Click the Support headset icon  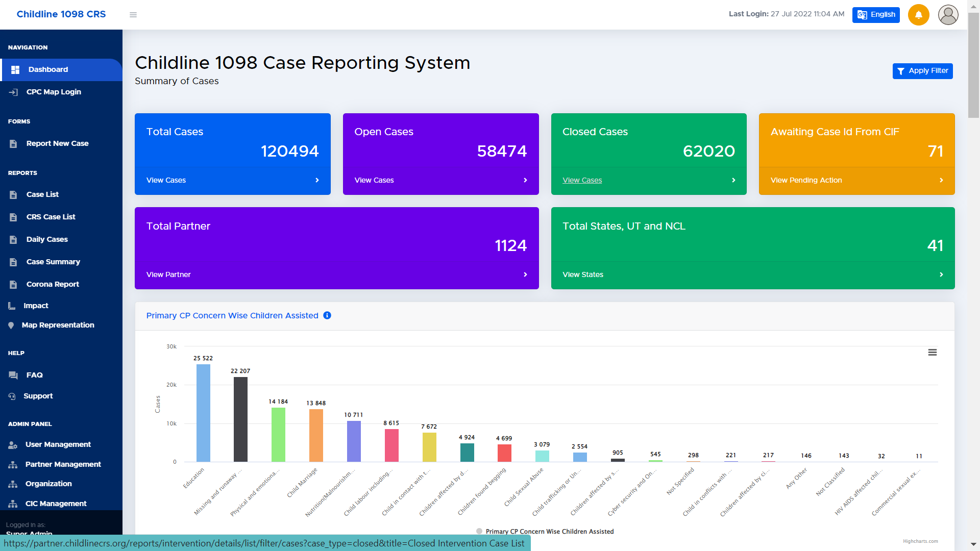pos(12,396)
